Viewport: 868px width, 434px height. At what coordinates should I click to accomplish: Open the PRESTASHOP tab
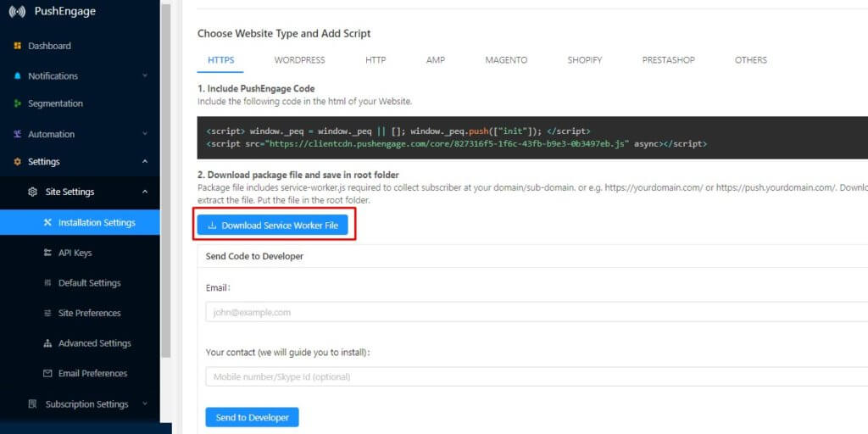668,60
